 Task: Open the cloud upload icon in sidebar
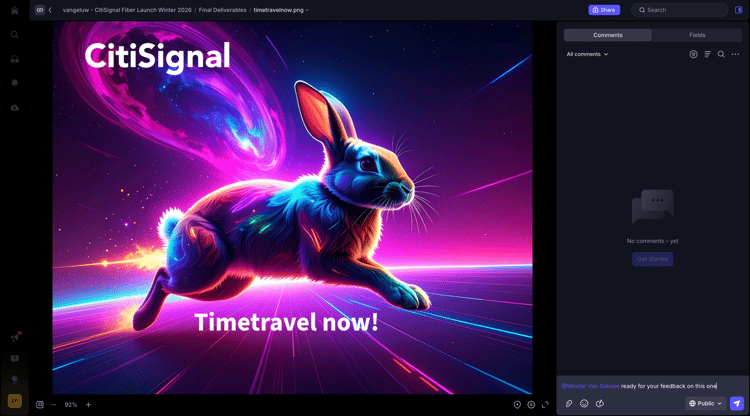pos(15,108)
